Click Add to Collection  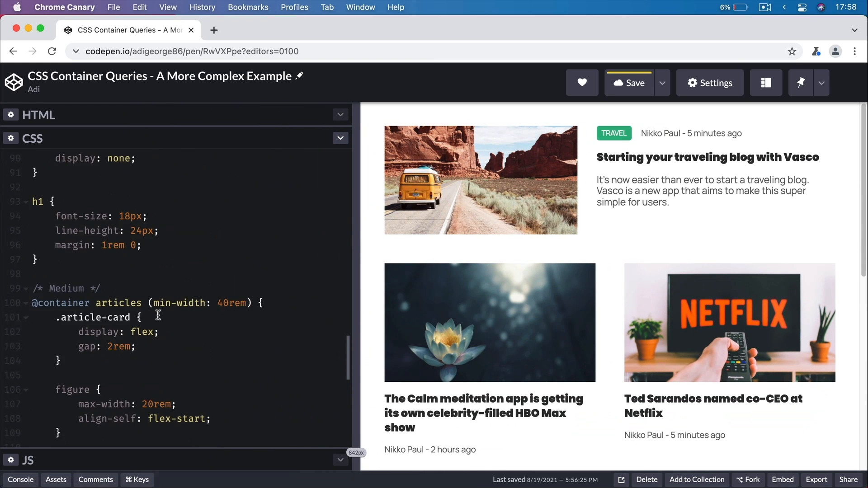(x=697, y=480)
